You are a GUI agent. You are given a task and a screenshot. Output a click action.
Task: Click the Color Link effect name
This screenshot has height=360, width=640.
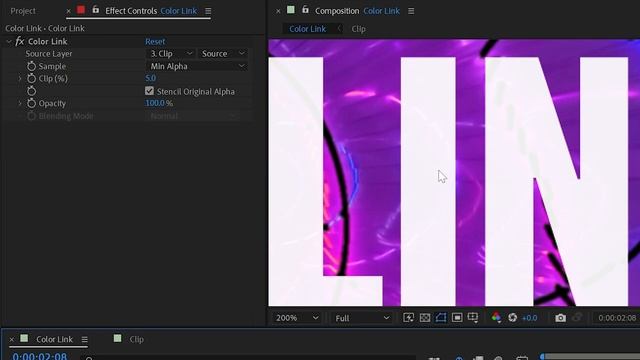(x=47, y=41)
